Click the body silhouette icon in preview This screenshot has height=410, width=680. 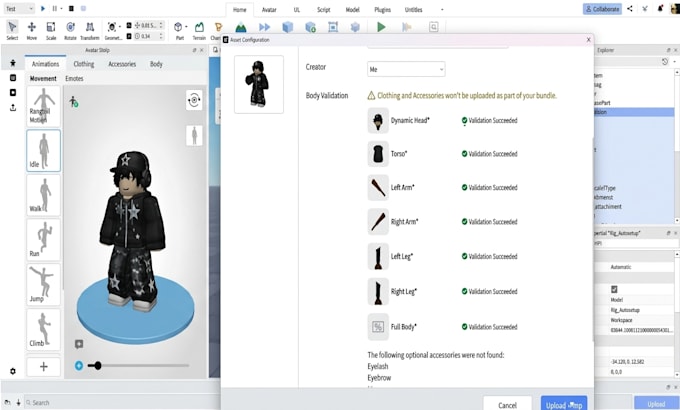point(194,135)
